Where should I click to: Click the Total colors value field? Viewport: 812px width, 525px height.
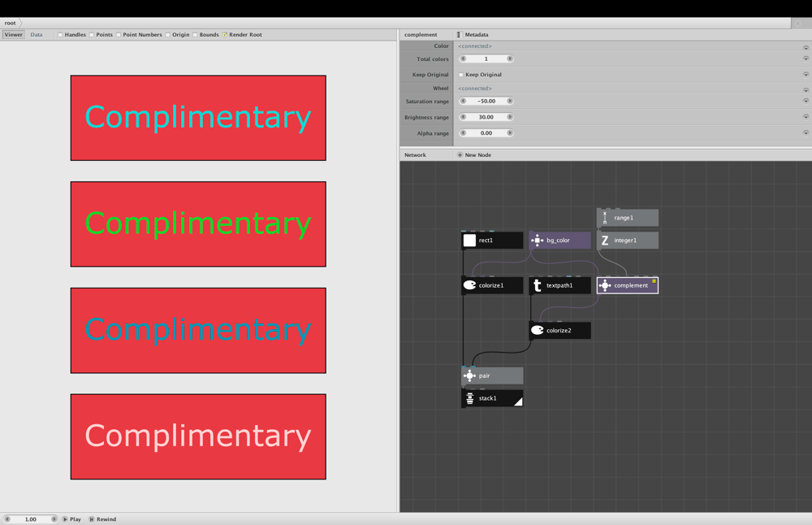pyautogui.click(x=486, y=59)
